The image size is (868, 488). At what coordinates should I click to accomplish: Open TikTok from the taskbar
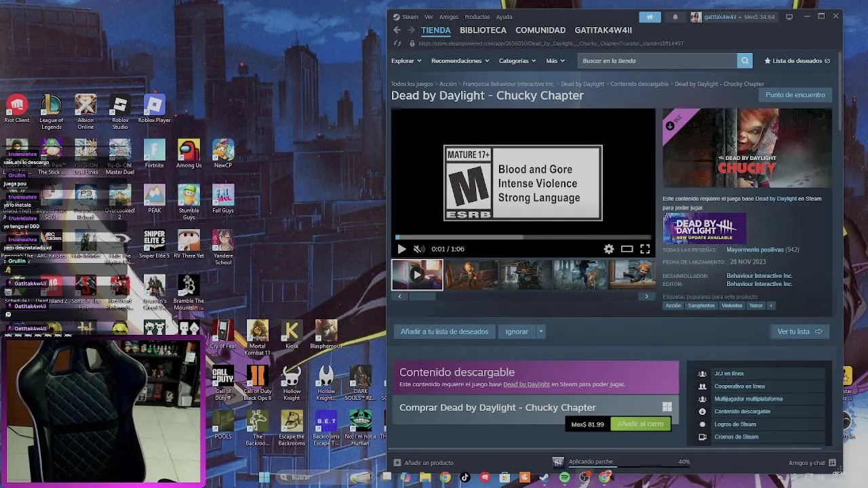[465, 477]
